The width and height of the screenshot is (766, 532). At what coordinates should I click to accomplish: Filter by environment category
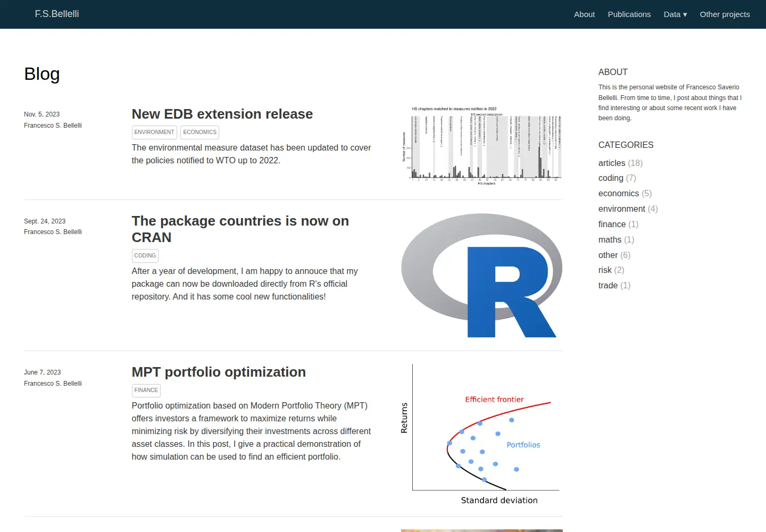pos(628,209)
